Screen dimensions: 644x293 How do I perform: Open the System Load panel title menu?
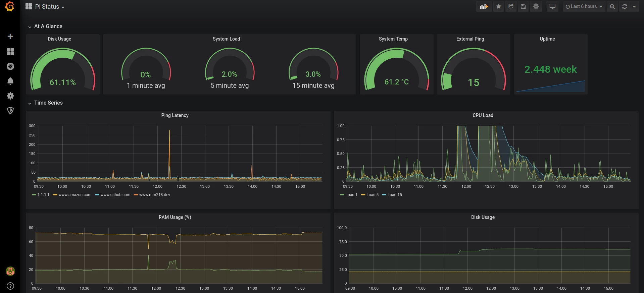pyautogui.click(x=226, y=39)
